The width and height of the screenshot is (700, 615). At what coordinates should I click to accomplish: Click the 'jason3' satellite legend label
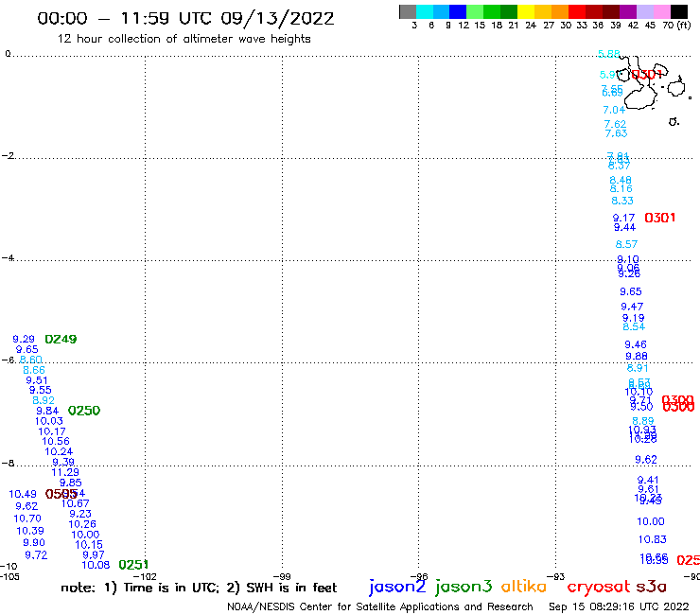[464, 587]
